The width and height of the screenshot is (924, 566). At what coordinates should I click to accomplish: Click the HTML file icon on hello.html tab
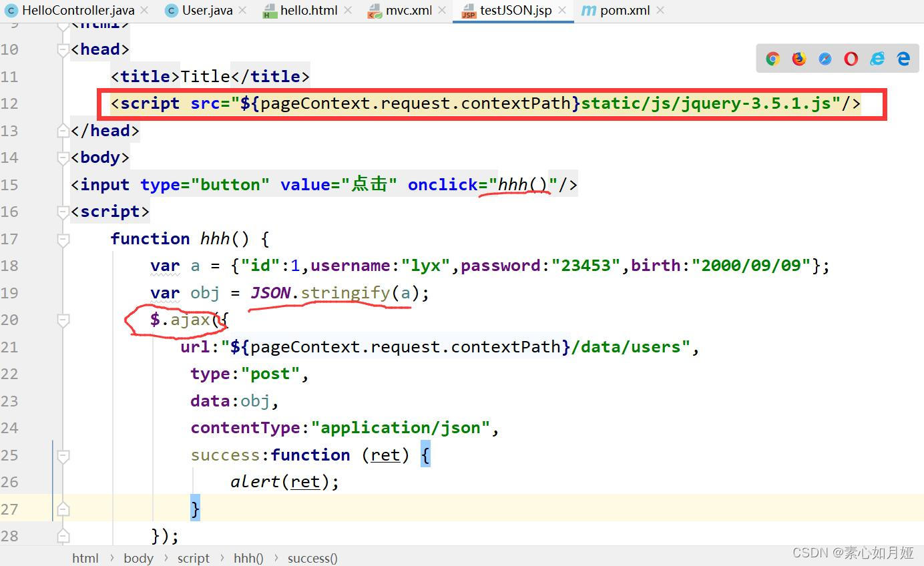click(x=269, y=10)
